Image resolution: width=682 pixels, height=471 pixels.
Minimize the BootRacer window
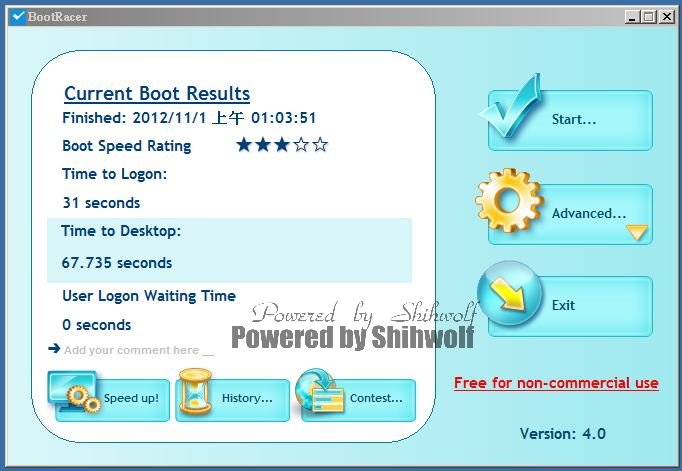pyautogui.click(x=632, y=17)
